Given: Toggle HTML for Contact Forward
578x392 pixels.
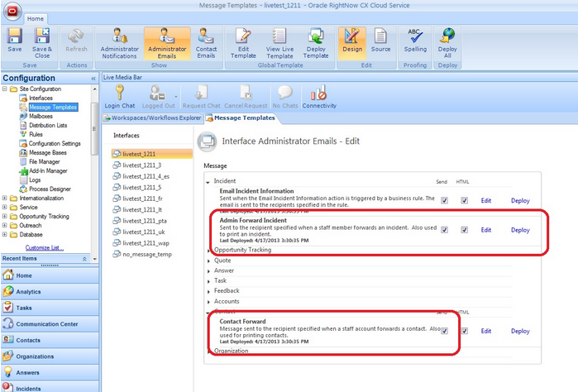Looking at the screenshot, I should 465,331.
